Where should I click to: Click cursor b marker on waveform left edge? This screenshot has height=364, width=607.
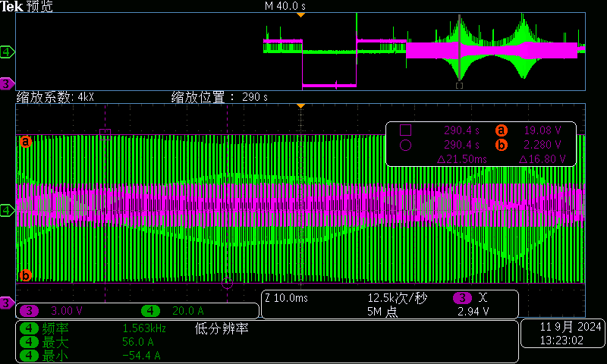coord(25,275)
